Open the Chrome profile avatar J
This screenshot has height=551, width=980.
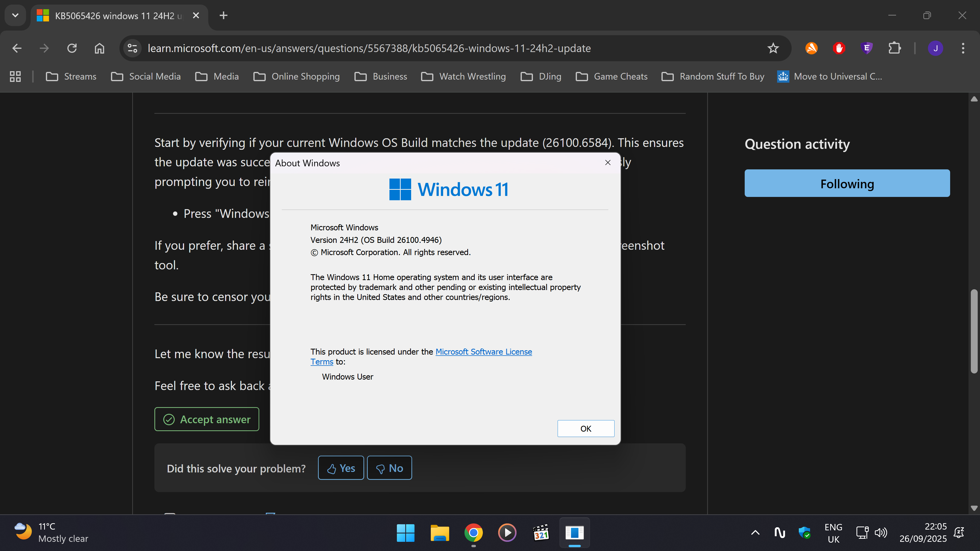[935, 48]
